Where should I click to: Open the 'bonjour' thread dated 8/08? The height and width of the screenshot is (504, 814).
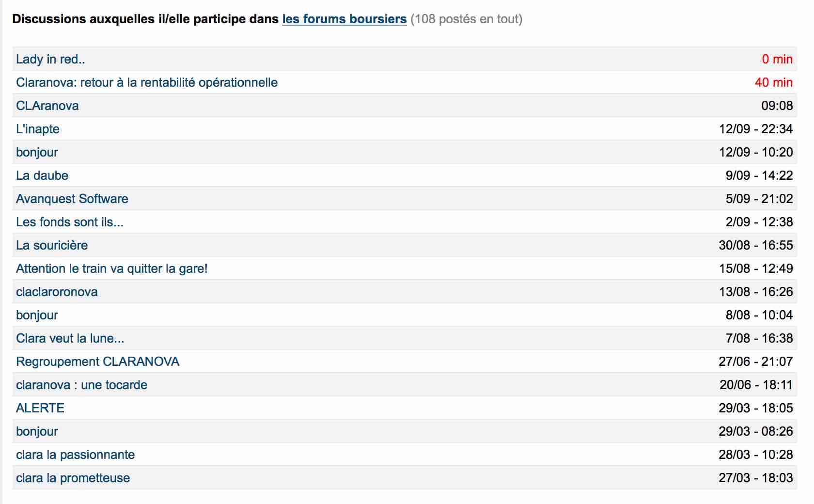coord(37,315)
